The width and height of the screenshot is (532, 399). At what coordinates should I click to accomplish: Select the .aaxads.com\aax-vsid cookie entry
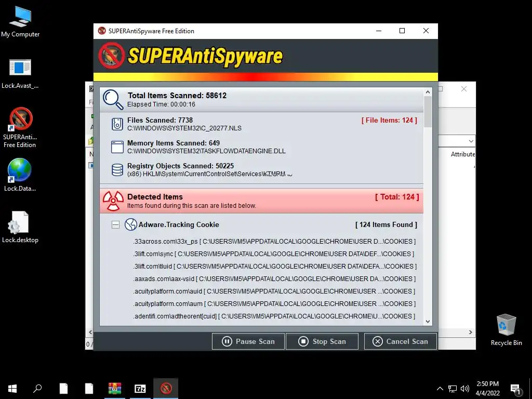click(274, 279)
